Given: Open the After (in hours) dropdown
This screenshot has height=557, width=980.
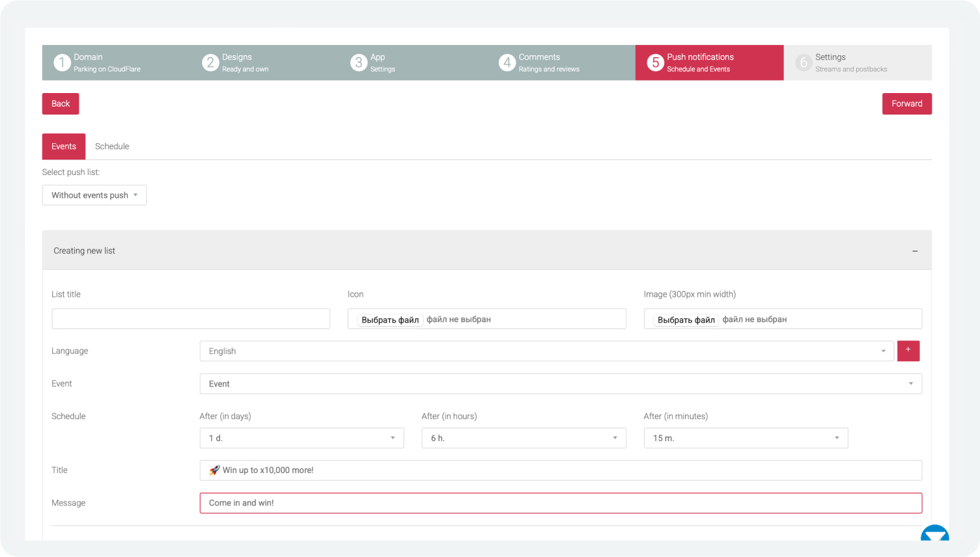Looking at the screenshot, I should 524,438.
